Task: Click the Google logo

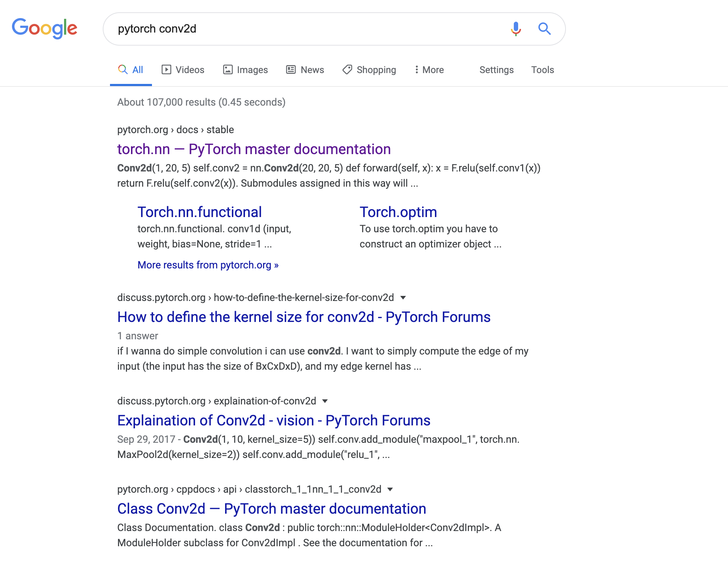Action: pyautogui.click(x=45, y=28)
